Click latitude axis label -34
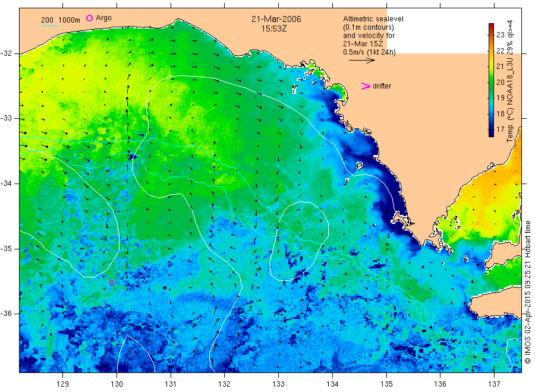 click(6, 184)
